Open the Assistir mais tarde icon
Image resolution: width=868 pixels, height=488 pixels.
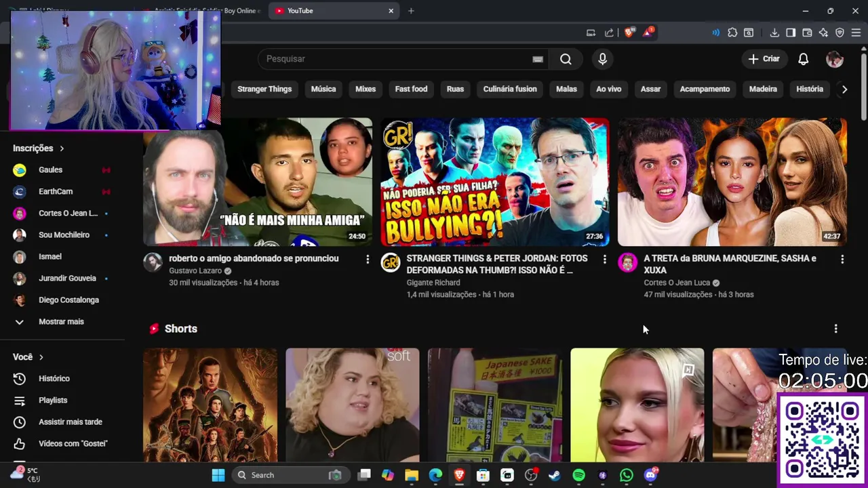(x=20, y=422)
